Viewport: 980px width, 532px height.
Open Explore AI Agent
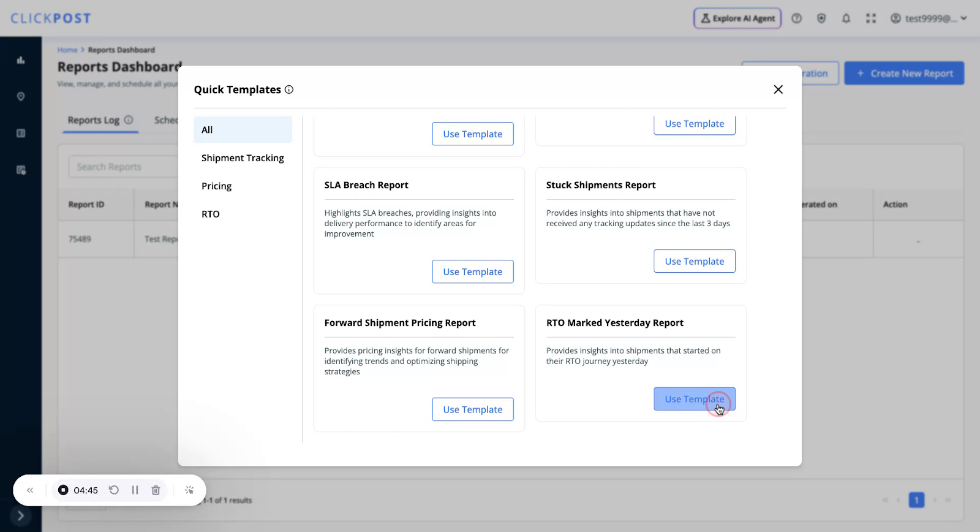[737, 18]
